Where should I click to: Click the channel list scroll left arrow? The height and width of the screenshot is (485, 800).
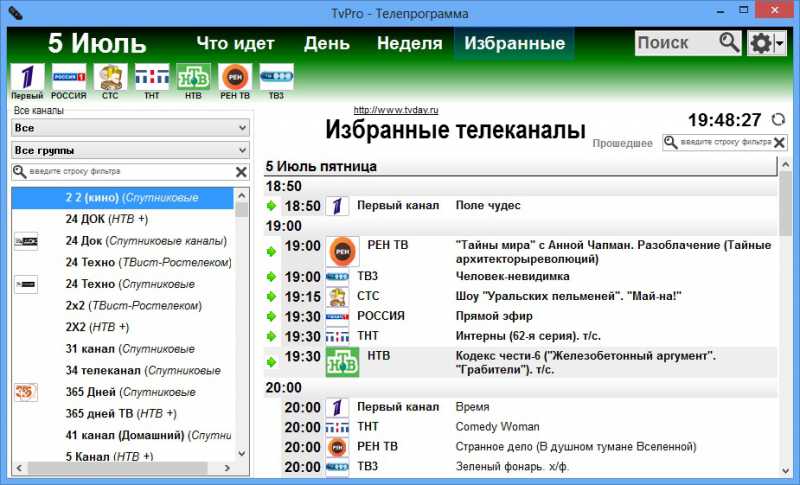tap(19, 468)
